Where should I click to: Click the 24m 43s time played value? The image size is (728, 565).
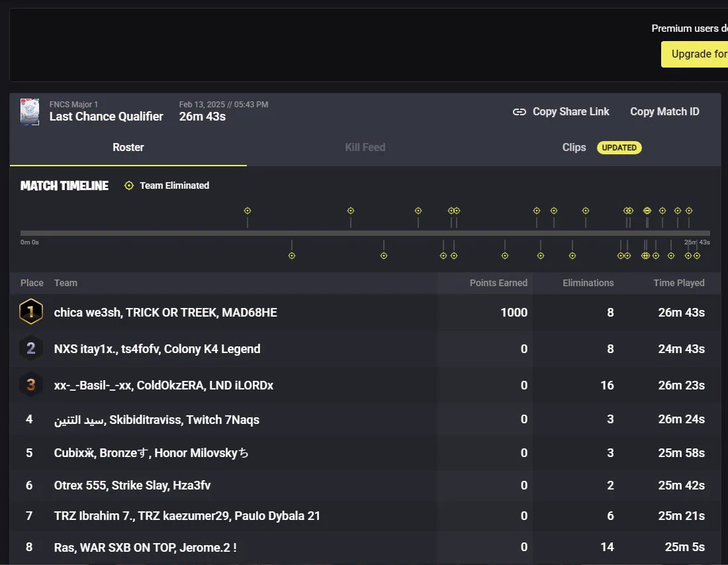[681, 349]
